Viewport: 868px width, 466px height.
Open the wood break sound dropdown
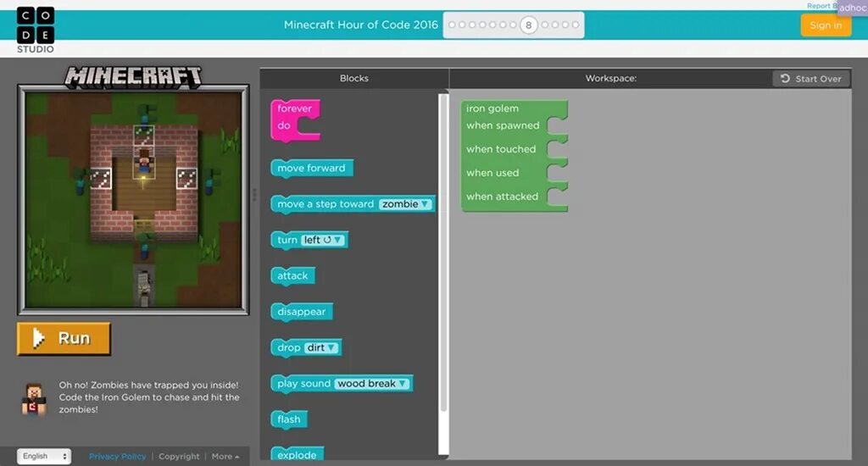[372, 384]
